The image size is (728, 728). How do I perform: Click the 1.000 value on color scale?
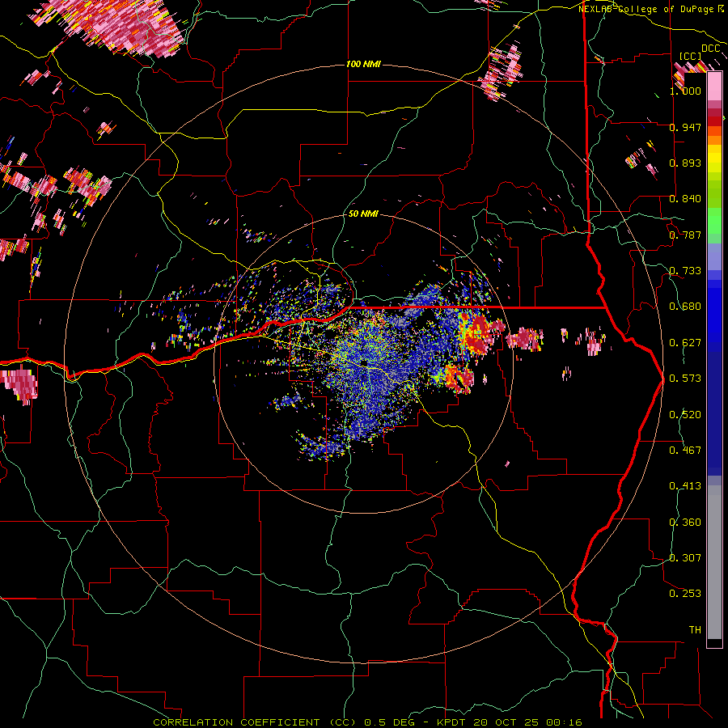point(685,91)
